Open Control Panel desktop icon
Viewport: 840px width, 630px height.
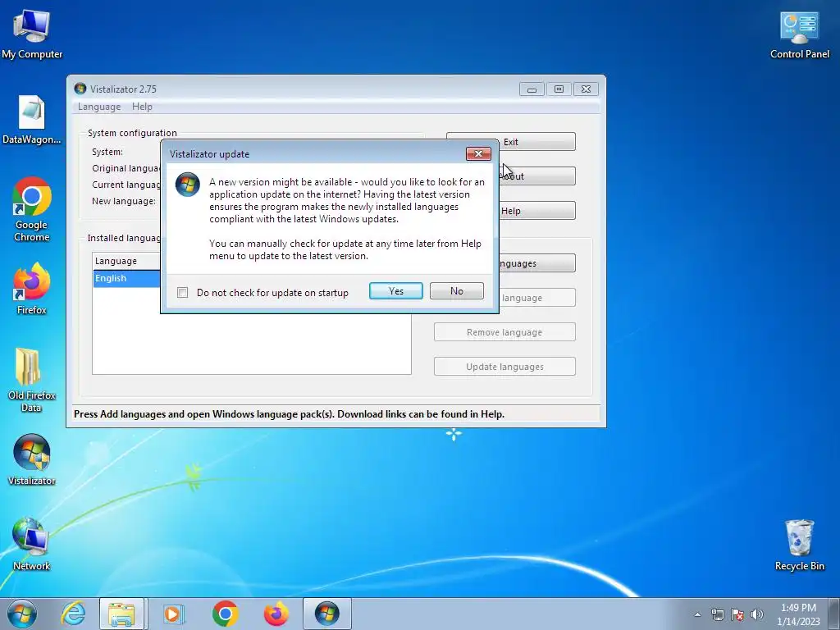pos(799,33)
